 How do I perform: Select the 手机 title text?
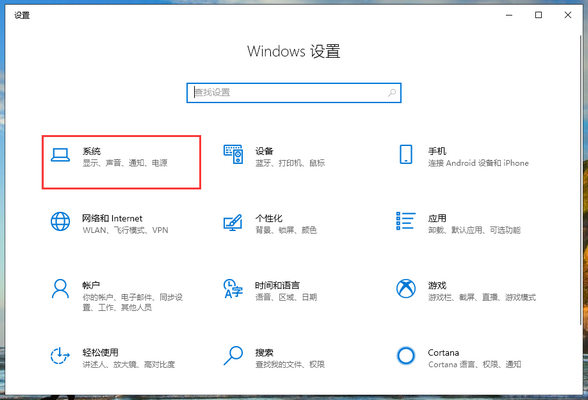(437, 151)
